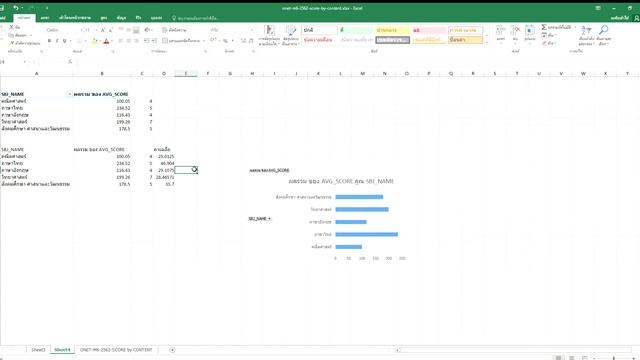Screen dimensions: 640x360
Task: Open Find and Select magnifier
Action: coord(603,35)
